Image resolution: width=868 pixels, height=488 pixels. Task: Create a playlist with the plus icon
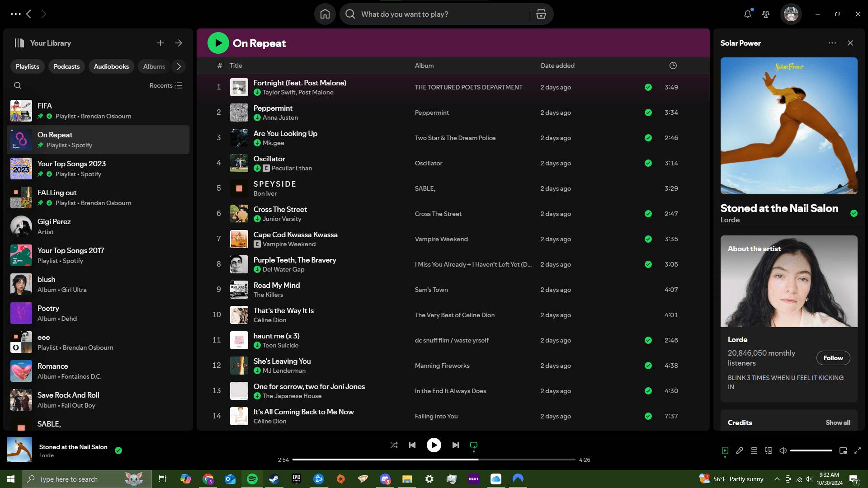click(160, 43)
